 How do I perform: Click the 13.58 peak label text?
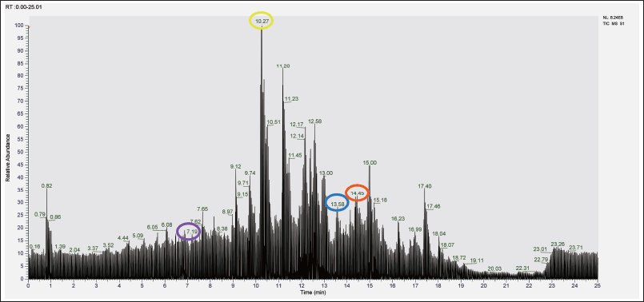pyautogui.click(x=338, y=204)
